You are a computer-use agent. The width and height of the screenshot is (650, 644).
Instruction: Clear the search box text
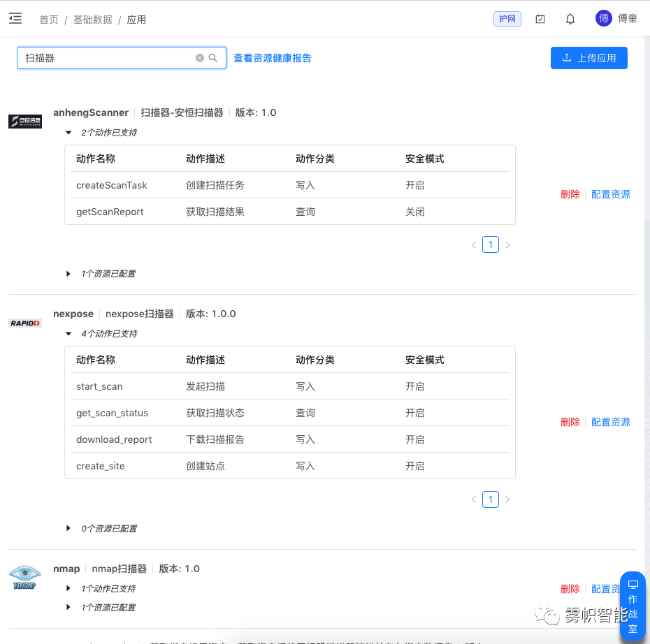click(200, 58)
